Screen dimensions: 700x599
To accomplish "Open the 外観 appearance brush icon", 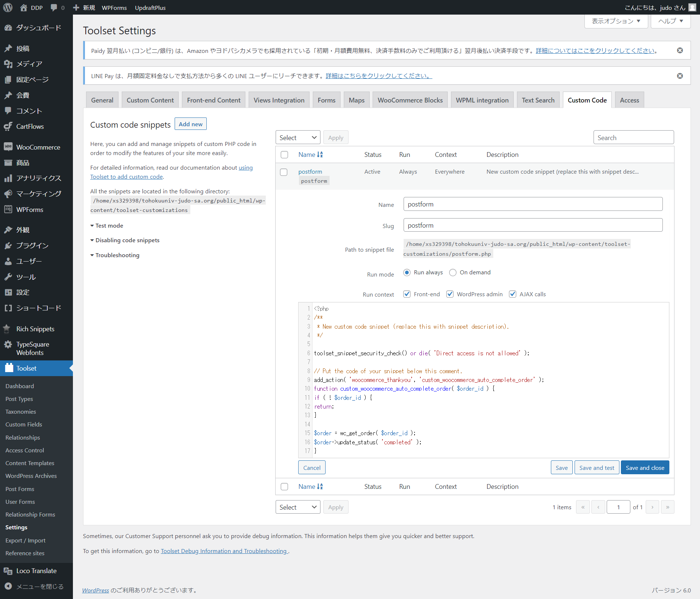I will pos(8,230).
